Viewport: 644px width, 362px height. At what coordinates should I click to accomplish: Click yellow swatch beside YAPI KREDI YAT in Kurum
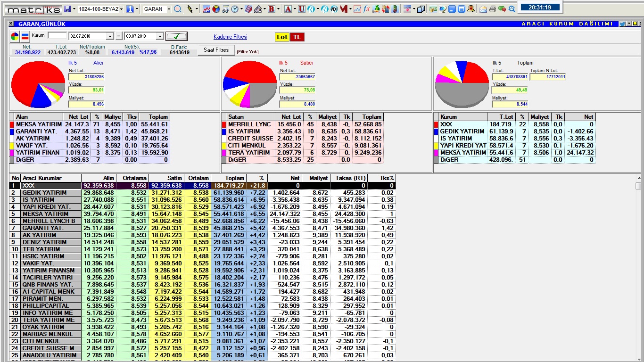(x=436, y=146)
